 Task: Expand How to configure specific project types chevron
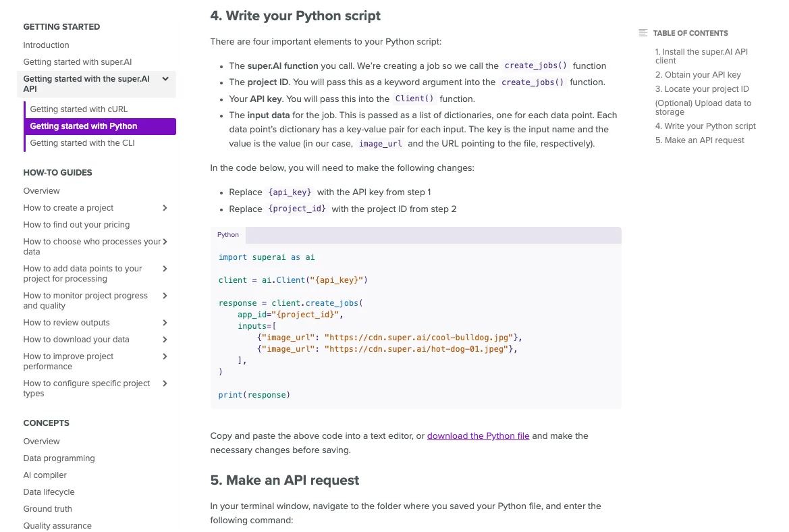click(165, 383)
